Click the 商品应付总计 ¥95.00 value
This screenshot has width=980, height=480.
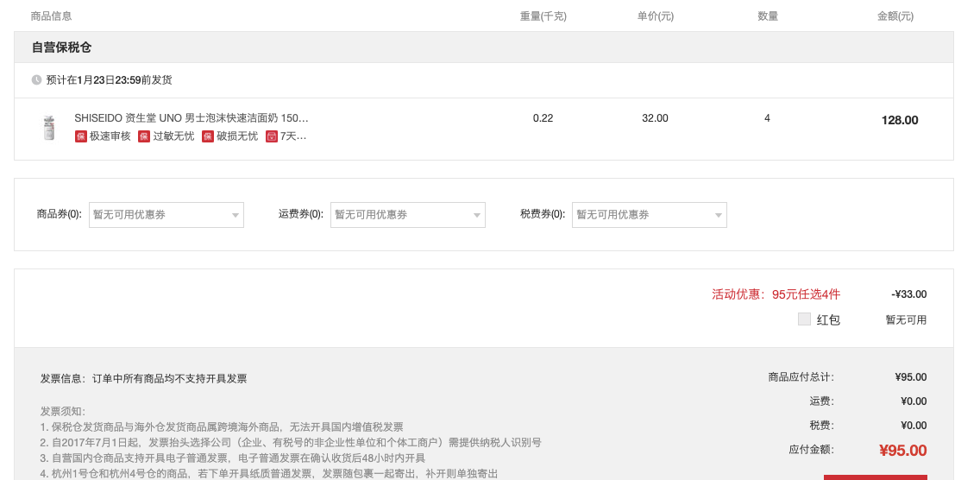(x=911, y=377)
